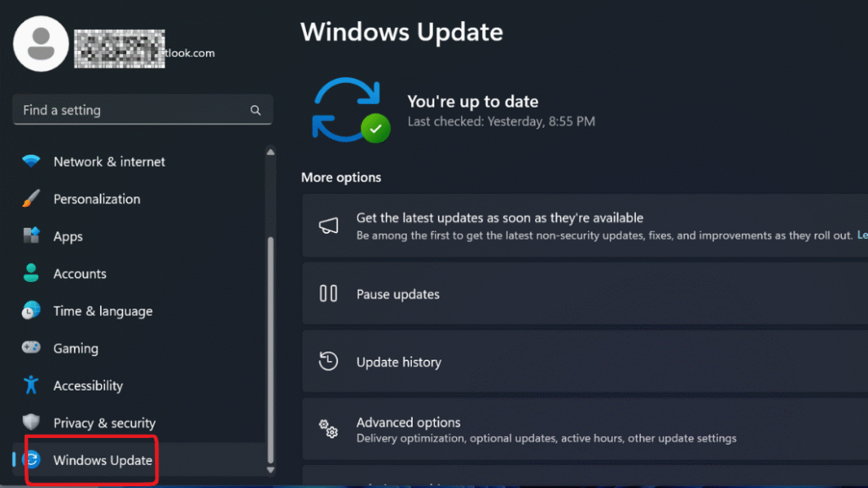Click the Pause updates pause icon
The image size is (868, 488).
point(328,293)
